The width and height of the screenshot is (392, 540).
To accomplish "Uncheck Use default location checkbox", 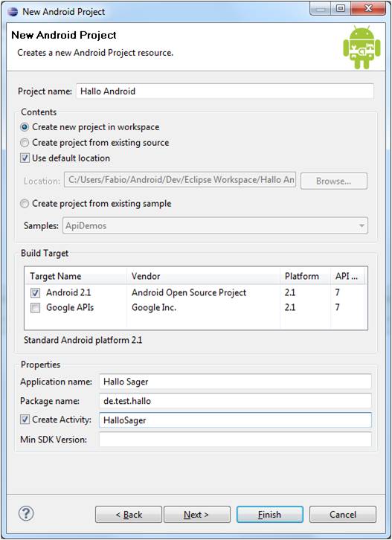I will [x=25, y=158].
